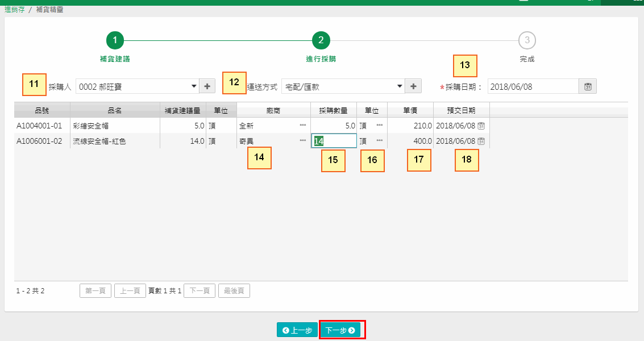The image size is (644, 341).
Task: Click the 下一頁 pagination button
Action: (200, 291)
